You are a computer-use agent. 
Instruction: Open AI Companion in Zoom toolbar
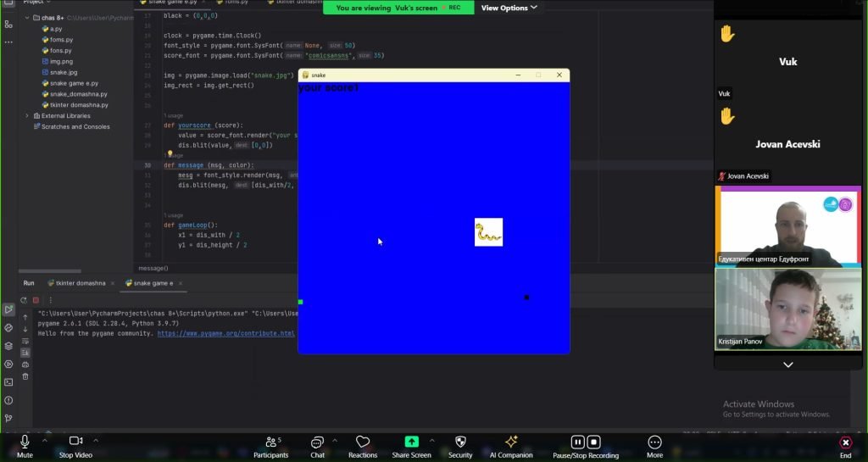[510, 446]
